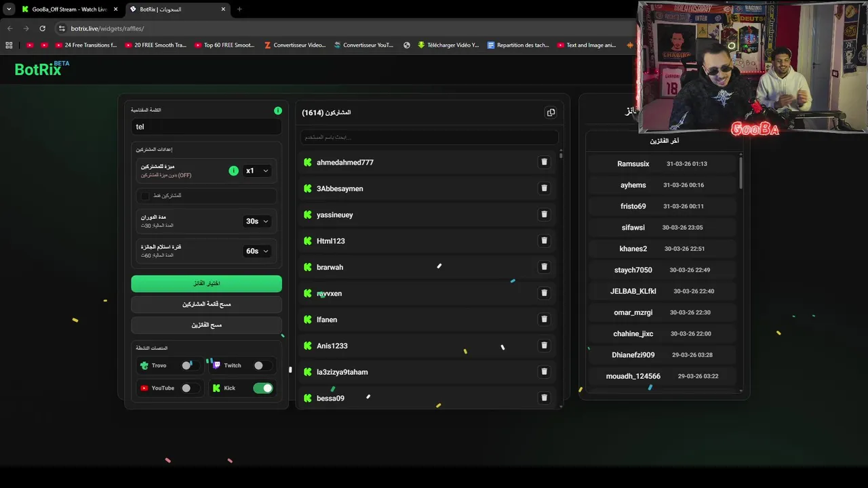Click the BotRix BETA logo

42,68
